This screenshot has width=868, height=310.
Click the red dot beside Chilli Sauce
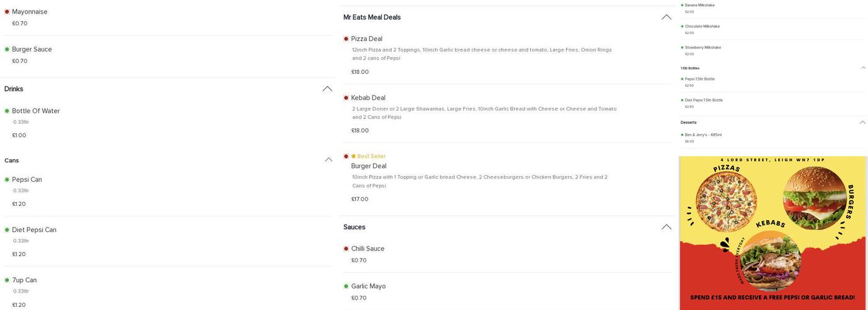click(x=346, y=249)
